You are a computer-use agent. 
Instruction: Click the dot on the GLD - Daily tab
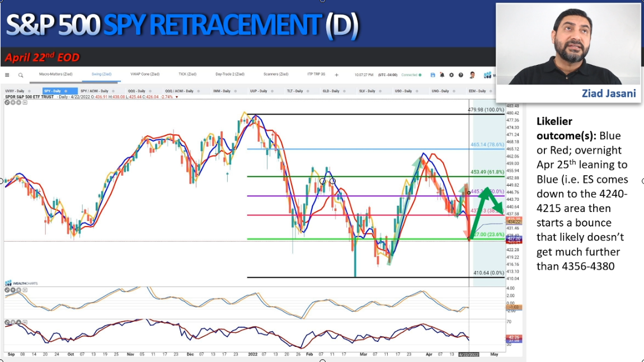point(344,91)
